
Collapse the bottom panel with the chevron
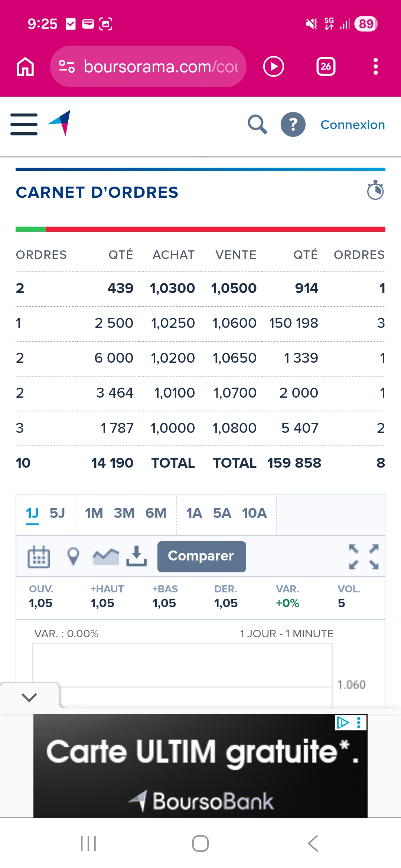[29, 697]
